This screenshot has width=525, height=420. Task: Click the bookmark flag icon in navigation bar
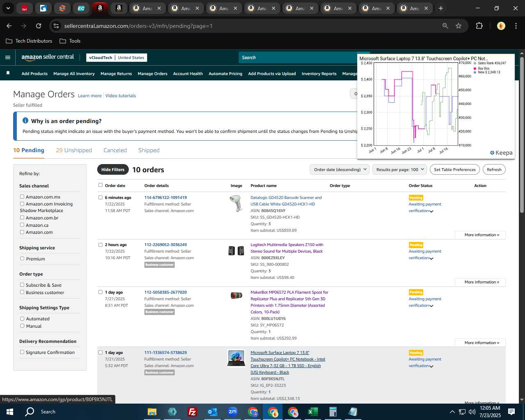[x=8, y=73]
